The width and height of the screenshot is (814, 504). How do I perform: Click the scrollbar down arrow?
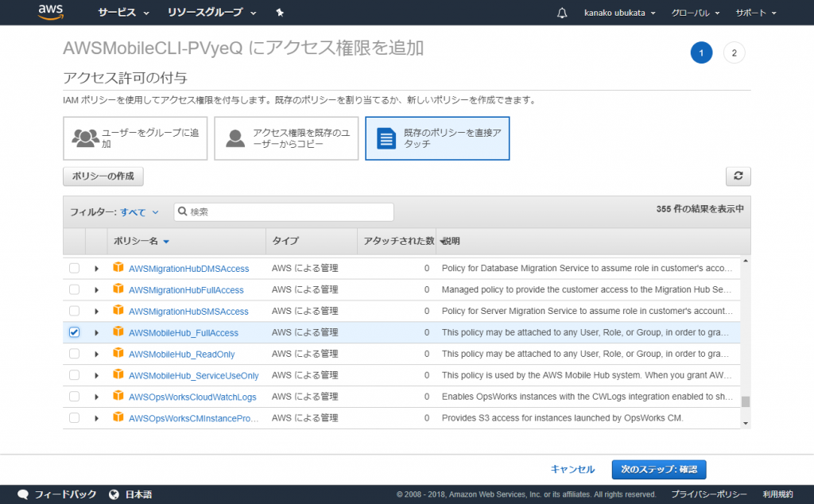click(746, 424)
